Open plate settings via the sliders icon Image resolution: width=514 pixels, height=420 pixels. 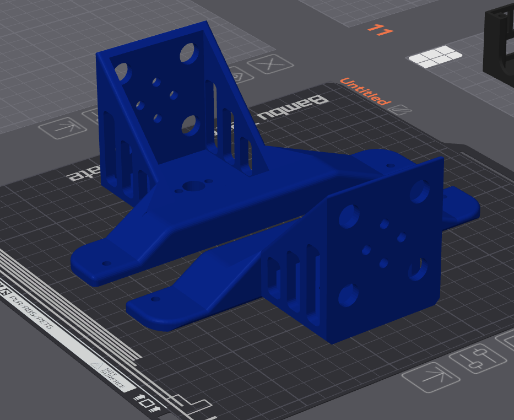tap(477, 358)
